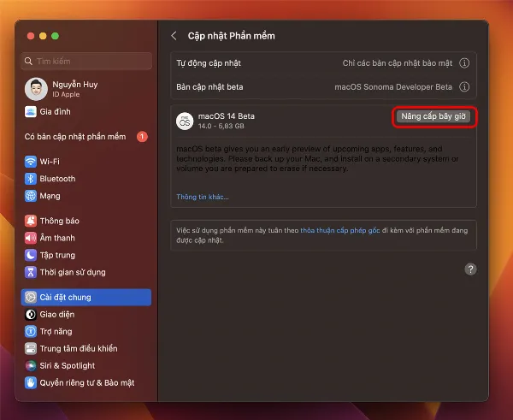Open Thông tin khác... link
513x420 pixels.
pos(203,197)
